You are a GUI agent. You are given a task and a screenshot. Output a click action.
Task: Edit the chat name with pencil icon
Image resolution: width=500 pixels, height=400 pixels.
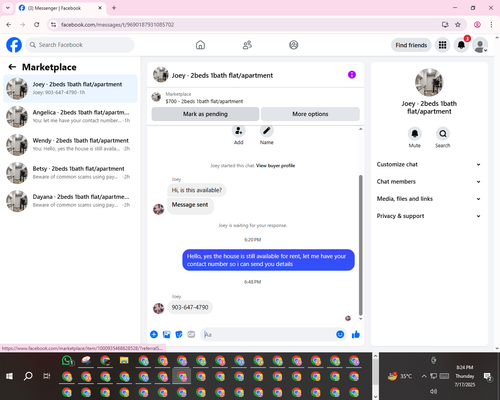(267, 131)
